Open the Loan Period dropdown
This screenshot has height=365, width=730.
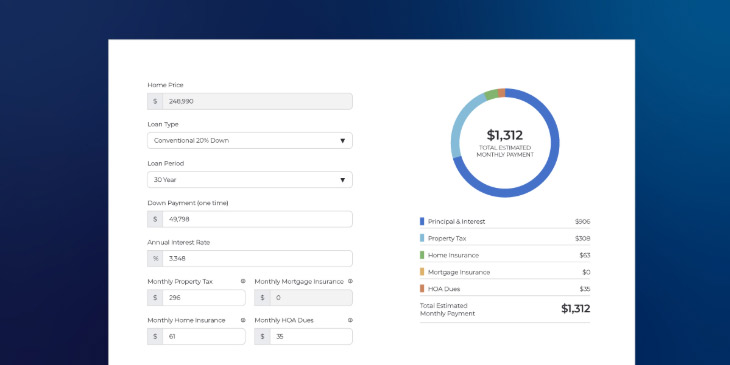coord(250,180)
